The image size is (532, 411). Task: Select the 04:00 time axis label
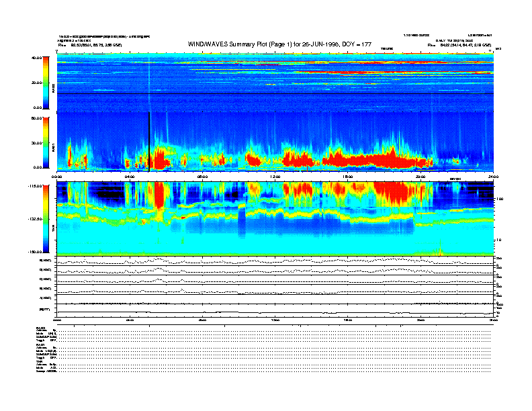tap(130, 177)
